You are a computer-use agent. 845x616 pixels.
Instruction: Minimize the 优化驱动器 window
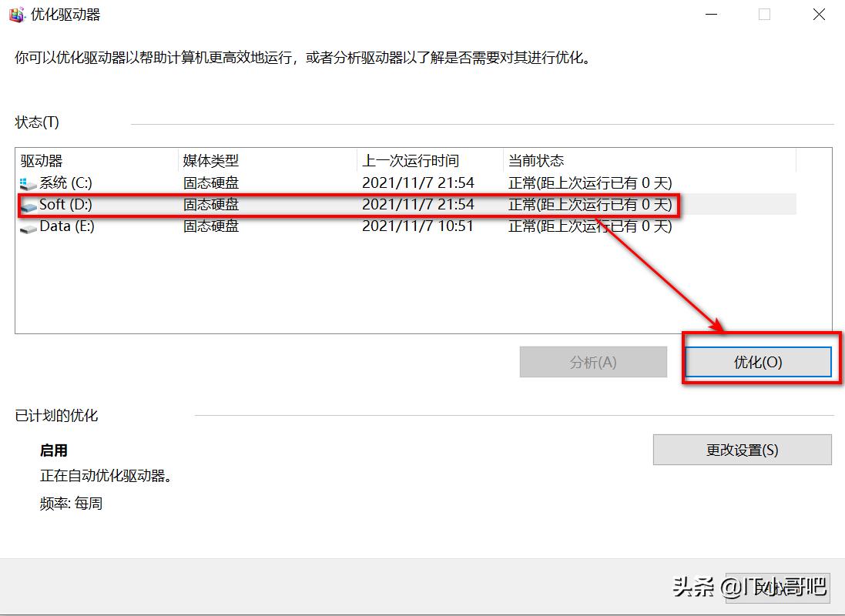coord(711,14)
